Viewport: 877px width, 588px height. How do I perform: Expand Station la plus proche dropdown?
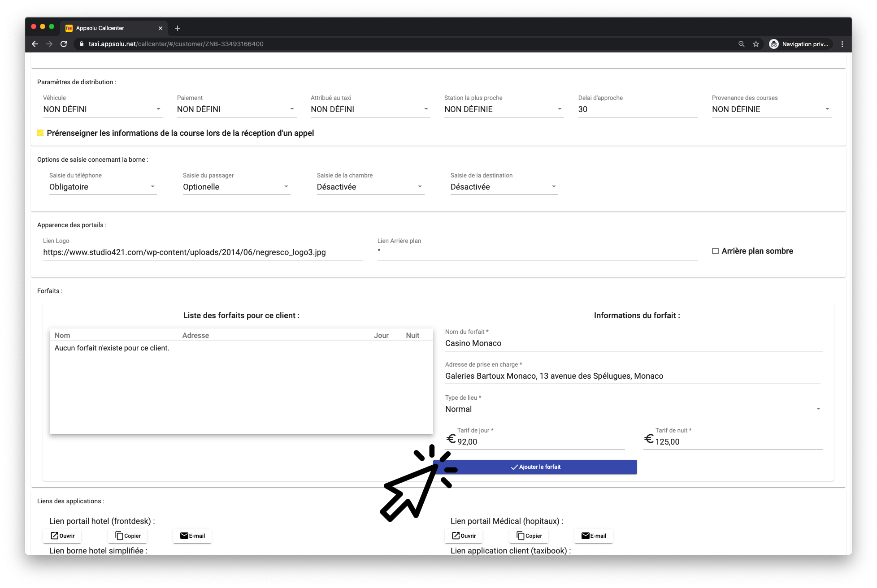[504, 109]
